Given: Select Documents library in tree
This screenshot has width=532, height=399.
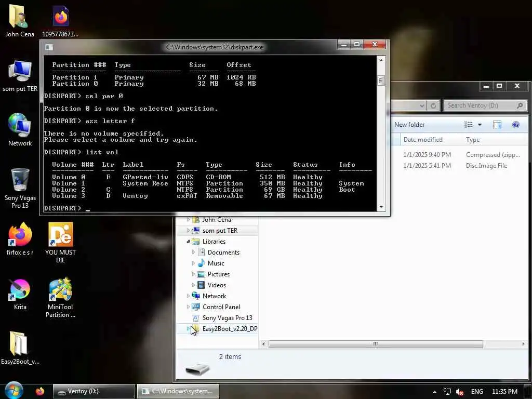Looking at the screenshot, I should (x=223, y=252).
